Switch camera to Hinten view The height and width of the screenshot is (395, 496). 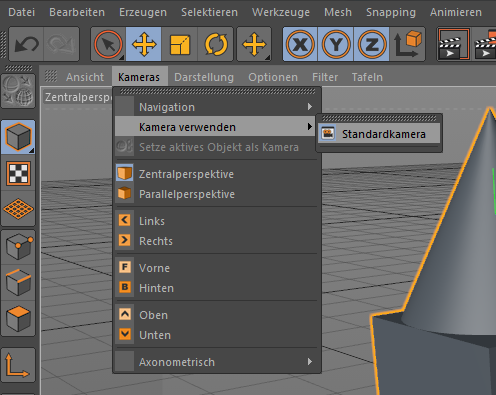click(215, 288)
